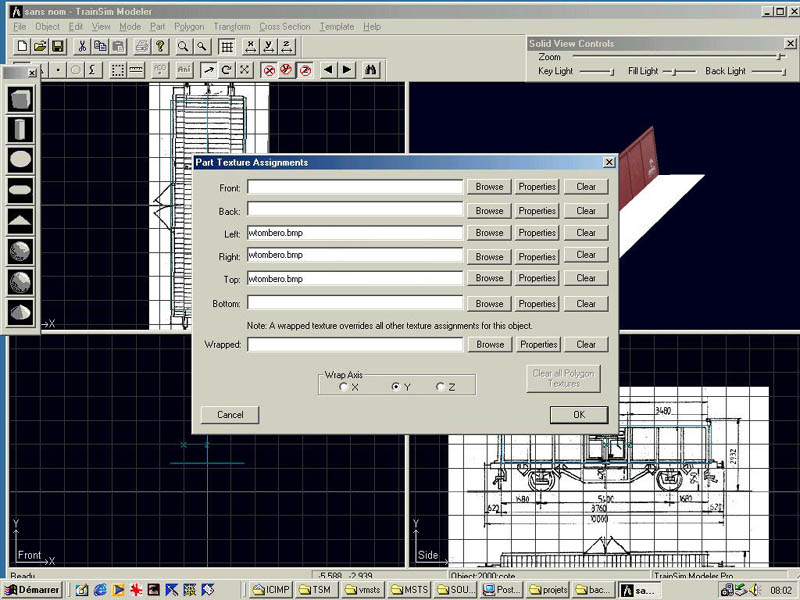Click the binoculars find icon
800x600 pixels.
(370, 70)
